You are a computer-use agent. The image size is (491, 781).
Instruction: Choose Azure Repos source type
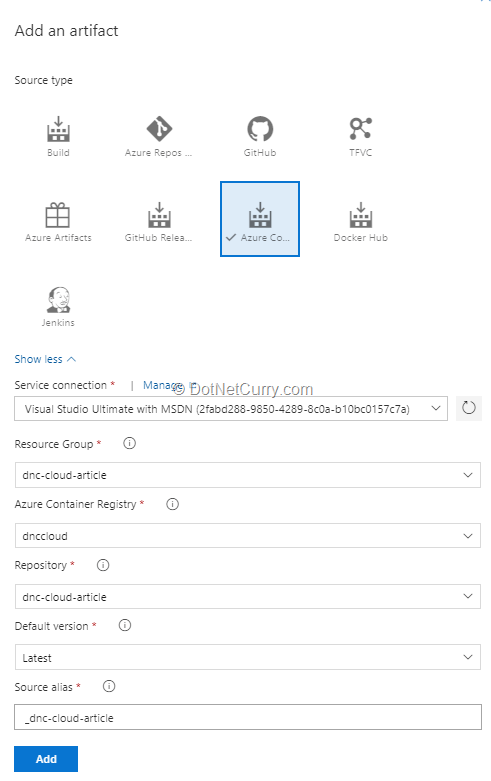pyautogui.click(x=158, y=135)
